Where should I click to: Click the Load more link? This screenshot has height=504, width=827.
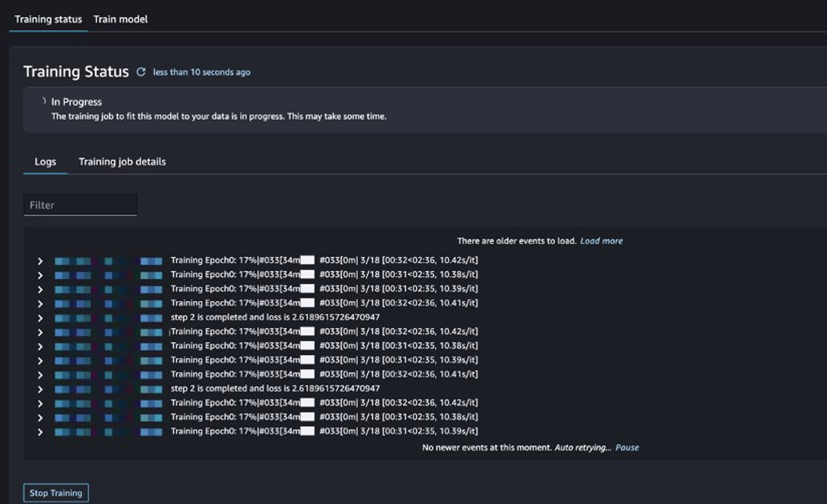601,241
